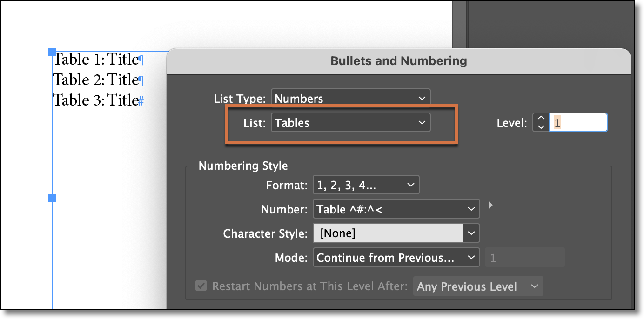Click the Level up stepper arrow
The image size is (644, 319).
[x=540, y=118]
